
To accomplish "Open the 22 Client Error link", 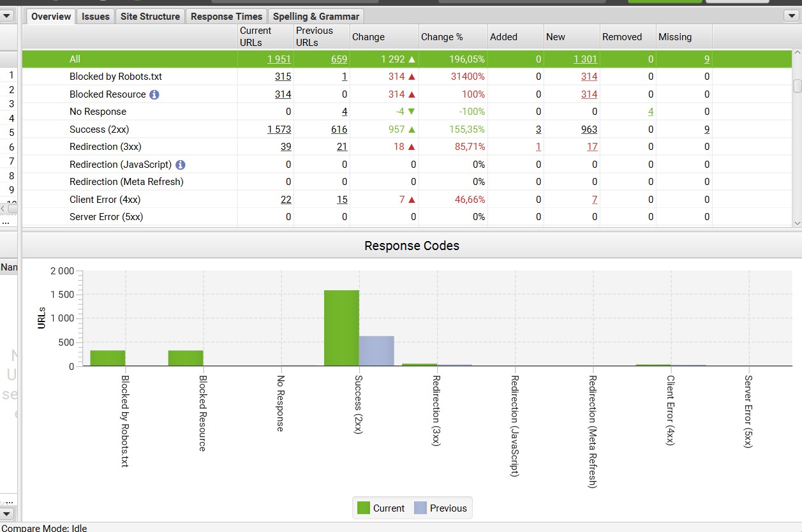I will [x=286, y=200].
